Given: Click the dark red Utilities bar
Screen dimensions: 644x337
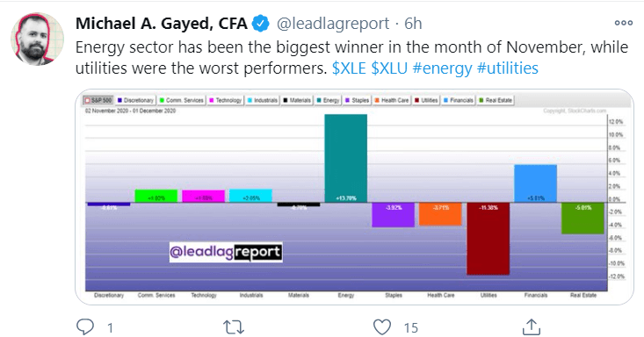Looking at the screenshot, I should (x=488, y=239).
